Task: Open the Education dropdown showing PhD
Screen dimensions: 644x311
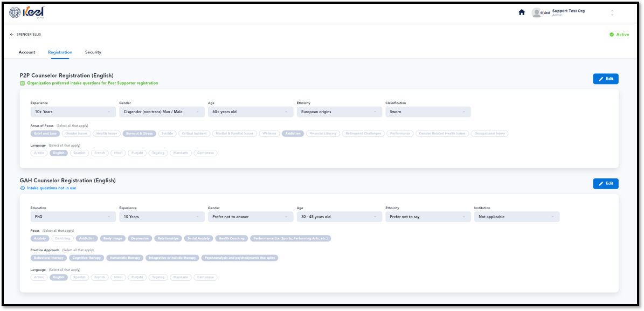Action: pos(73,217)
